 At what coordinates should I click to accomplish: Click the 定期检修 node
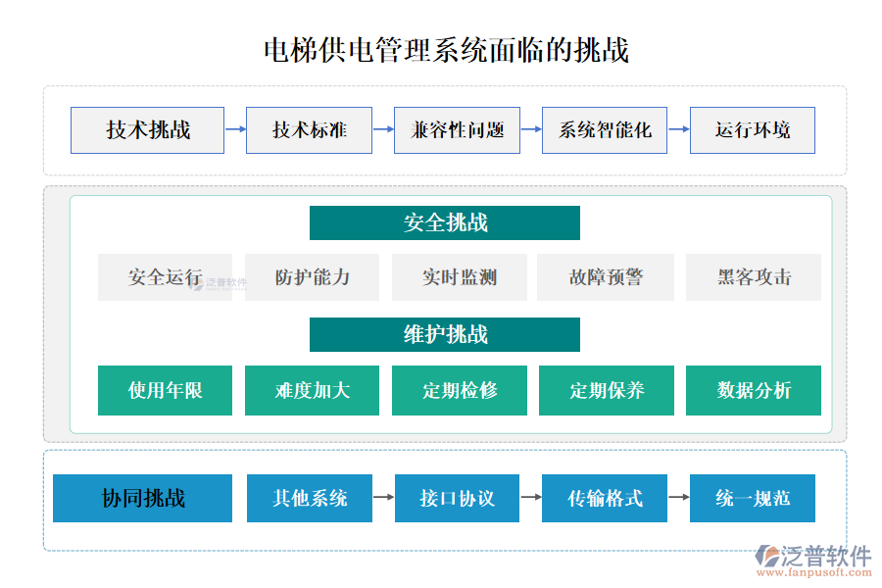click(459, 390)
